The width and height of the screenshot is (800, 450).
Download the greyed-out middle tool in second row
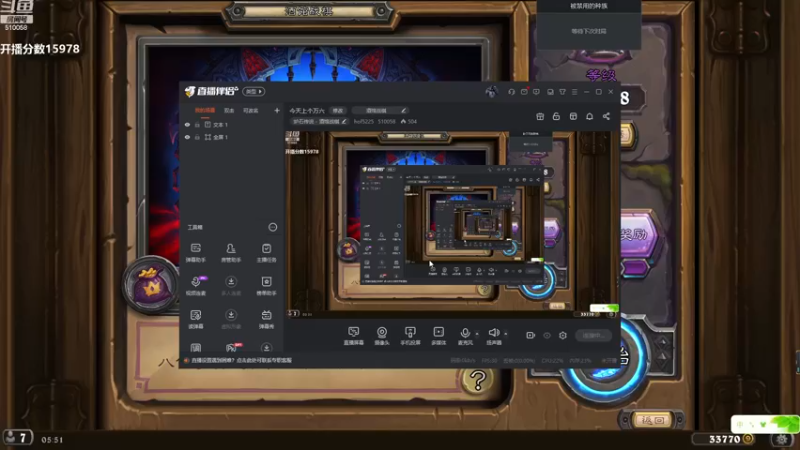click(231, 286)
